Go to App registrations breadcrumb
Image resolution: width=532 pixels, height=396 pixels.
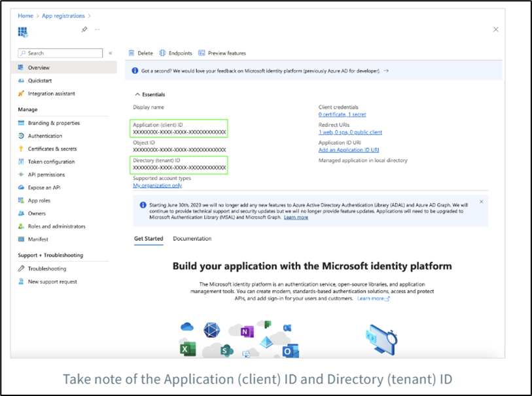63,16
